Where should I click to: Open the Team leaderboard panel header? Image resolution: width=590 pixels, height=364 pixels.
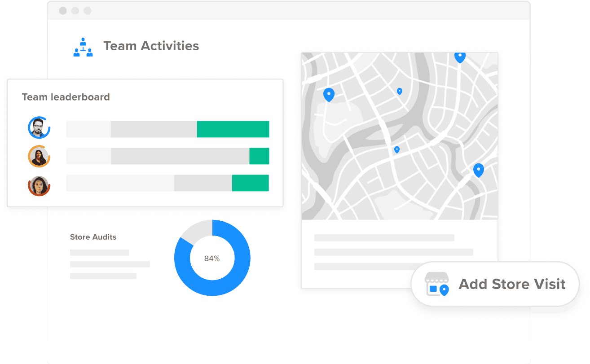coord(66,97)
